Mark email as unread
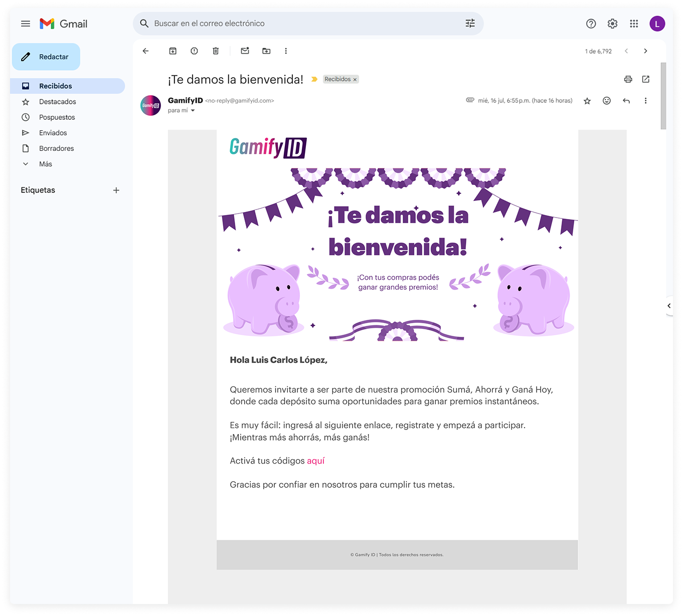 tap(245, 51)
